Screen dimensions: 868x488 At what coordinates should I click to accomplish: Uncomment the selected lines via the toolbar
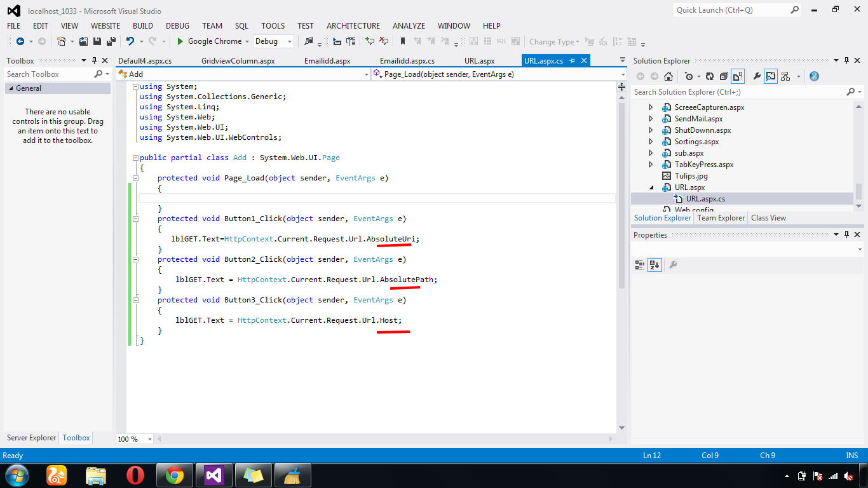pos(384,41)
